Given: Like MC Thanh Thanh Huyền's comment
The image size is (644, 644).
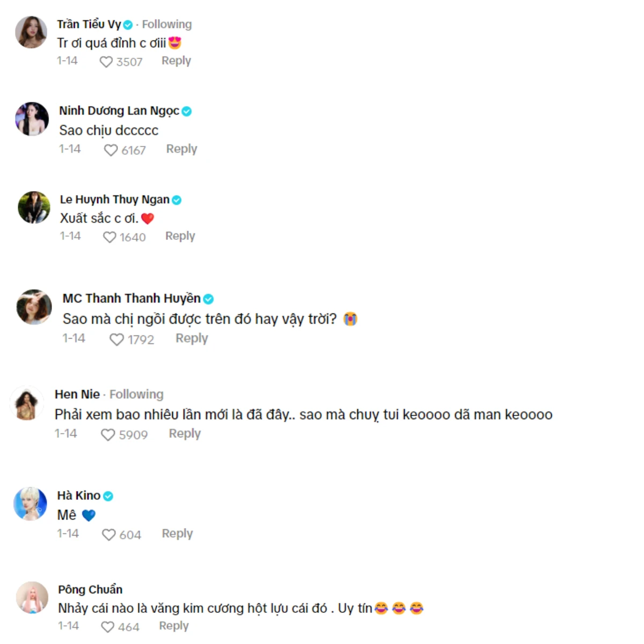Looking at the screenshot, I should pyautogui.click(x=116, y=340).
